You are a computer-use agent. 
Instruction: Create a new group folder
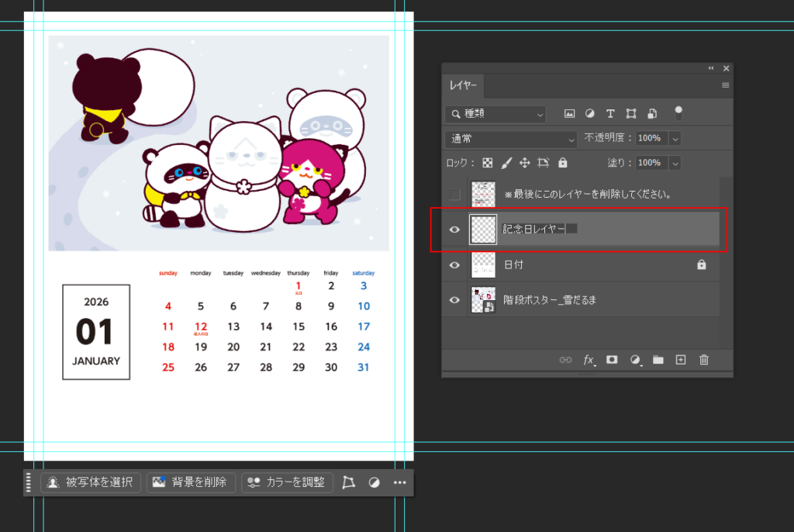pos(658,360)
